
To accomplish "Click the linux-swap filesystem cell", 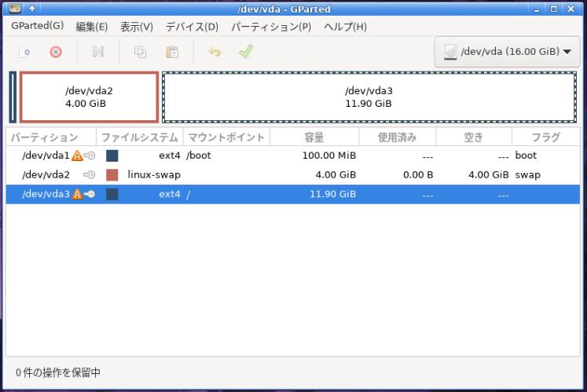I will point(154,175).
